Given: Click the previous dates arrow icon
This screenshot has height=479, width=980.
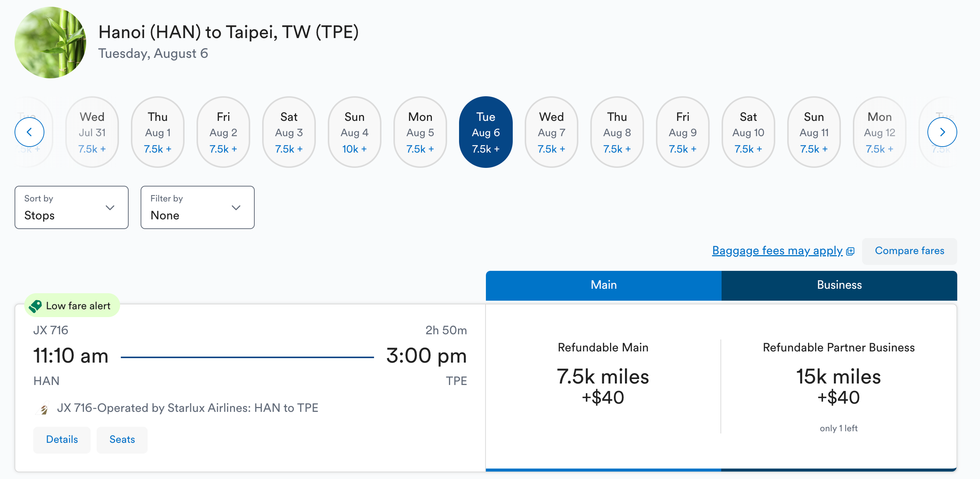Looking at the screenshot, I should click(29, 132).
